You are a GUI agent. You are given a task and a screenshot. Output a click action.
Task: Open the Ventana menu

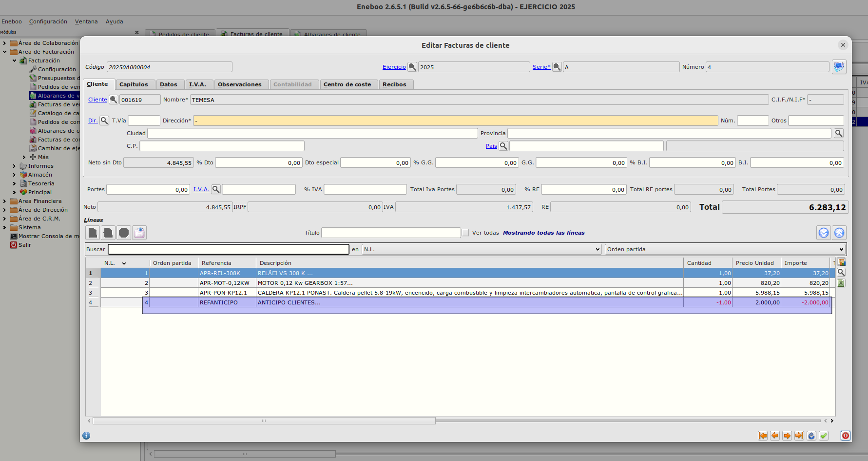86,21
